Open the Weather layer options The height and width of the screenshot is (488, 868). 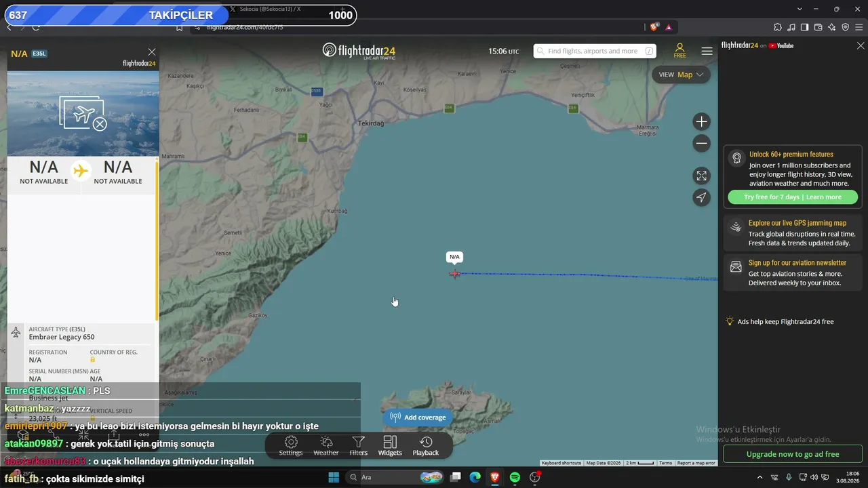click(326, 446)
